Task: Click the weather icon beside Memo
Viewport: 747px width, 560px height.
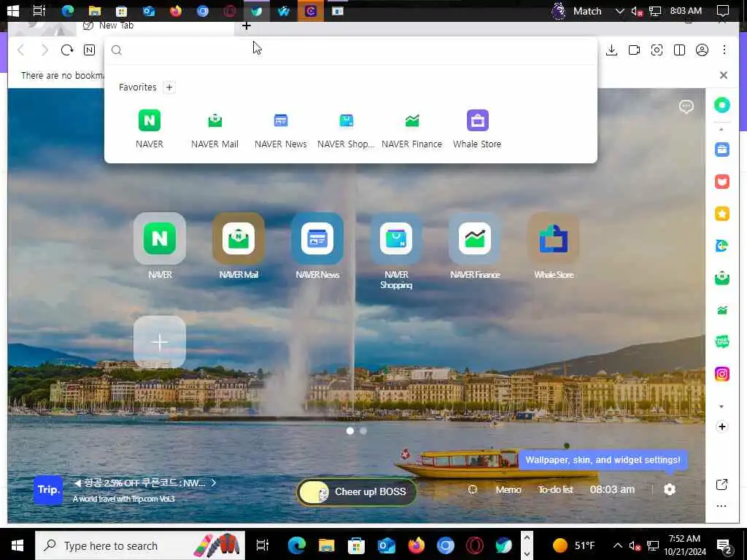Action: pos(473,489)
